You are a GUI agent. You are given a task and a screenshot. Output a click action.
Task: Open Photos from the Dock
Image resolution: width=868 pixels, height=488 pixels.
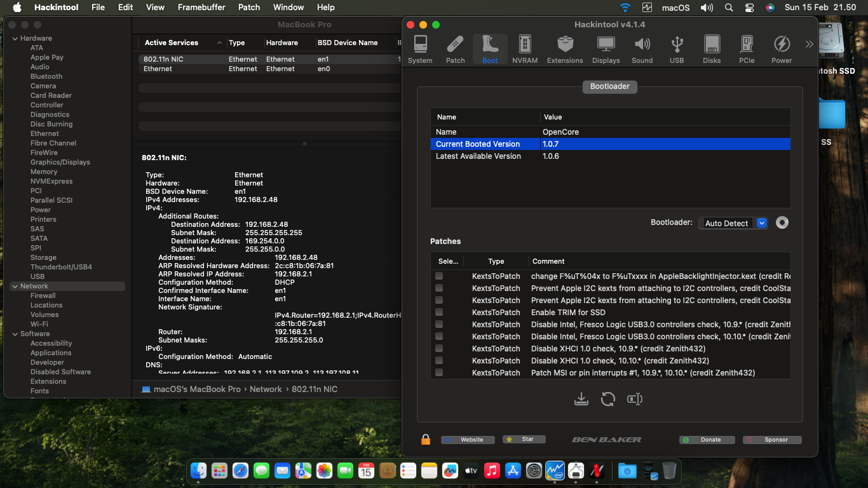[x=324, y=471]
